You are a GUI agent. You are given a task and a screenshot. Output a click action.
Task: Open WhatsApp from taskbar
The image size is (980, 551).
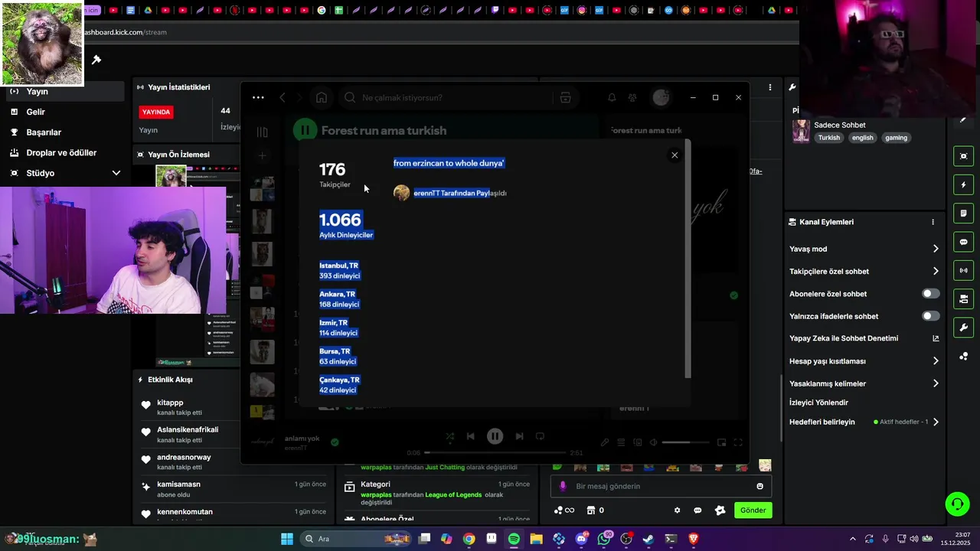tap(604, 539)
